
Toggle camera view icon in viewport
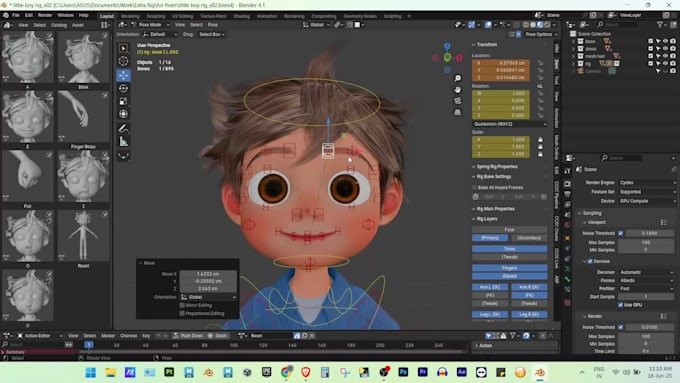[458, 101]
